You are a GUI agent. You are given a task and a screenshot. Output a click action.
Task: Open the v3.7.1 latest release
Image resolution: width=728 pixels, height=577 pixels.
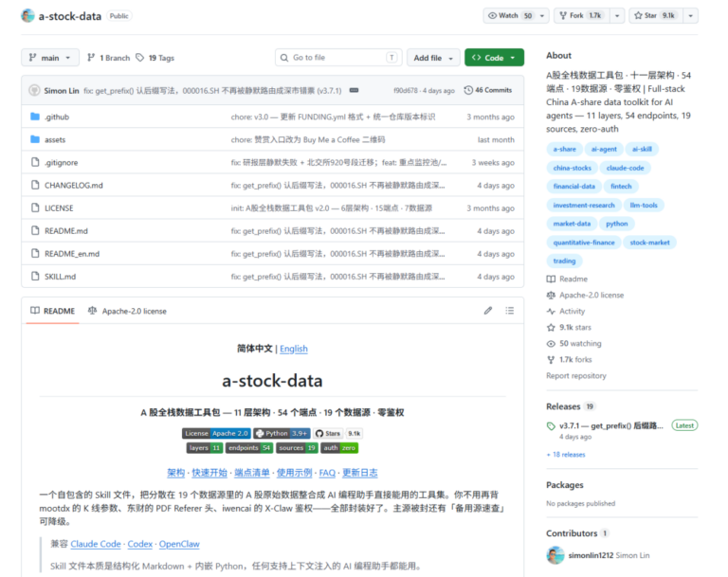611,425
